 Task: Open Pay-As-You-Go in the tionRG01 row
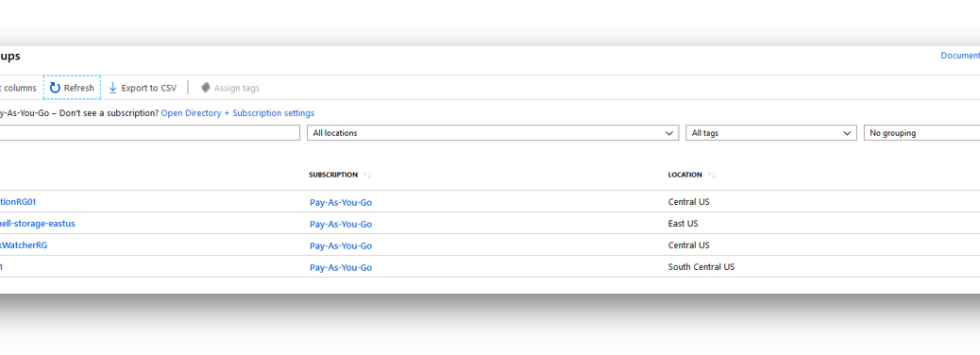pos(341,202)
